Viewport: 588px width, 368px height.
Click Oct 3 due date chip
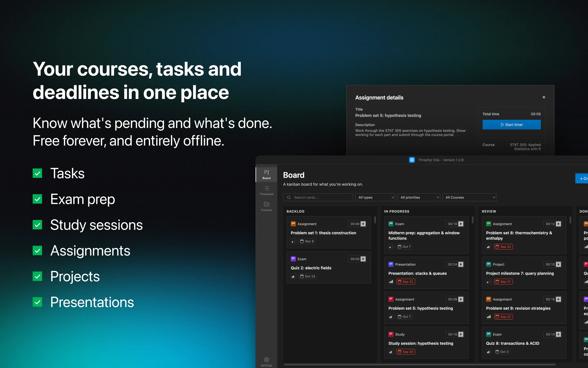tap(502, 352)
